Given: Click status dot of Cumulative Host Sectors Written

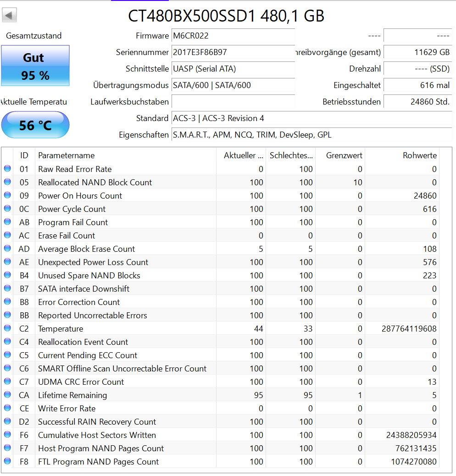Looking at the screenshot, I should [8, 434].
